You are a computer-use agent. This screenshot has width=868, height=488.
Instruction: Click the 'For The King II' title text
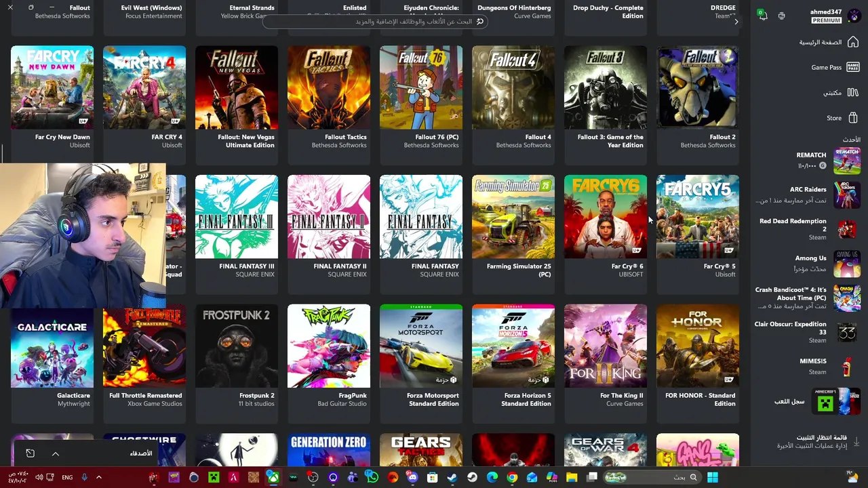622,396
